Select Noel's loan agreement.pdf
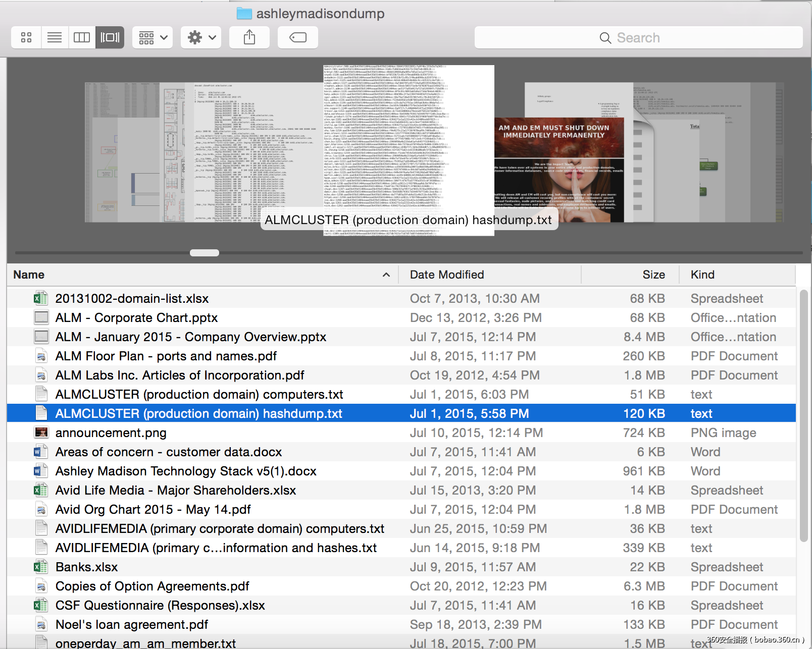Image resolution: width=812 pixels, height=649 pixels. tap(131, 624)
